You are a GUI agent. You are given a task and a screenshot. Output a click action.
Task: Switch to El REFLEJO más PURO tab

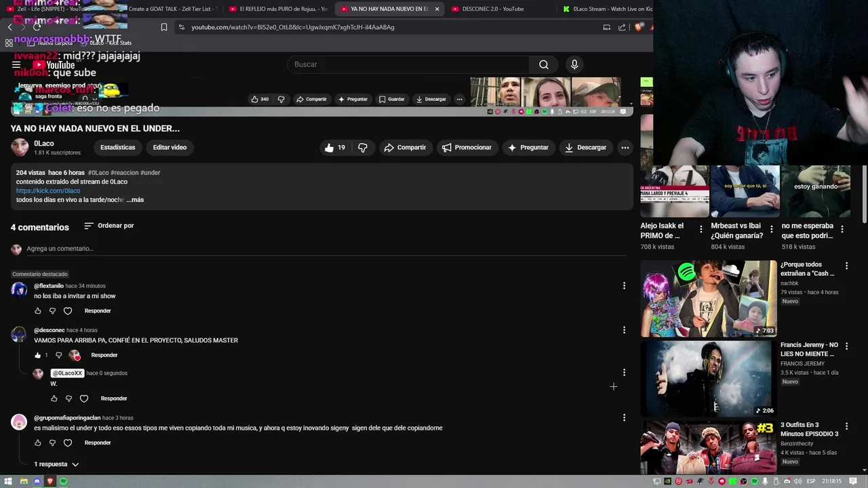tap(278, 9)
